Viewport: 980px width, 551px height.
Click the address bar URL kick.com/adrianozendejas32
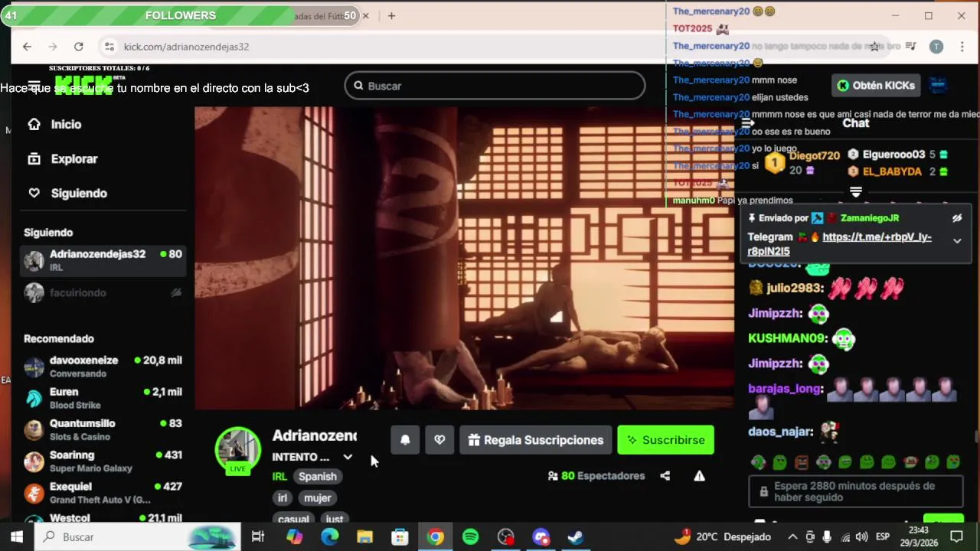coord(186,47)
